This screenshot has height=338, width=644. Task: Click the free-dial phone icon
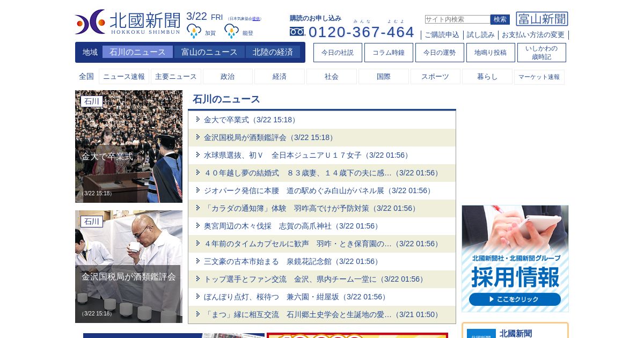(297, 32)
